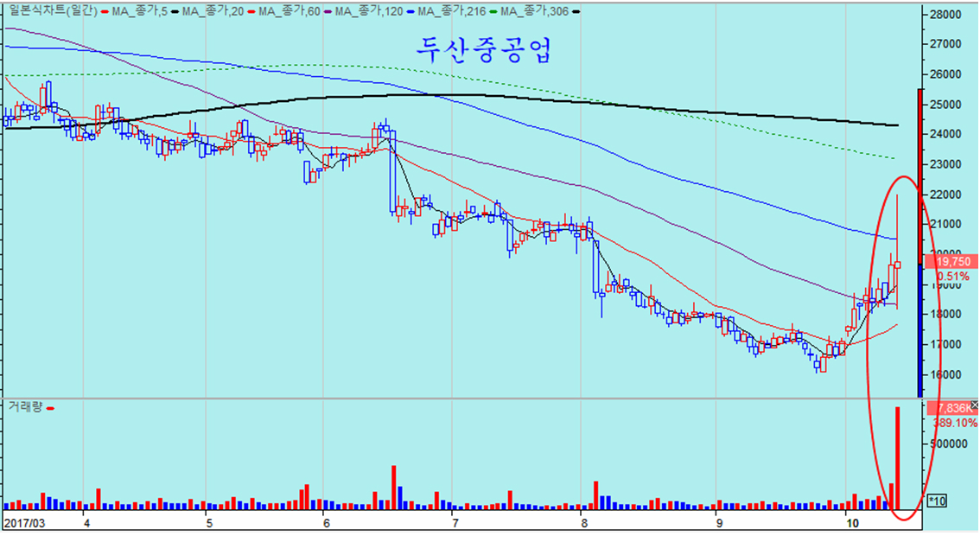Click the month 10 marker on the time axis

[x=852, y=523]
